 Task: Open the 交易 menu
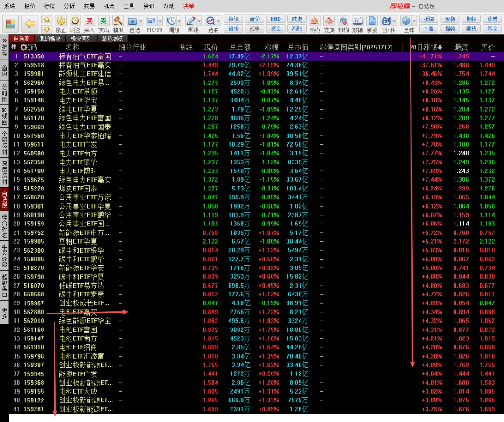(x=89, y=6)
